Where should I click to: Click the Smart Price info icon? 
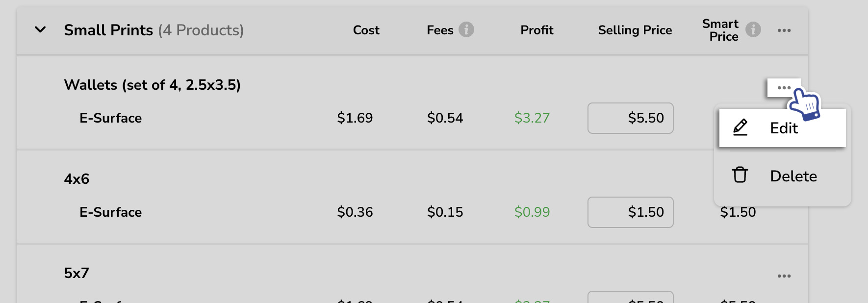point(753,30)
